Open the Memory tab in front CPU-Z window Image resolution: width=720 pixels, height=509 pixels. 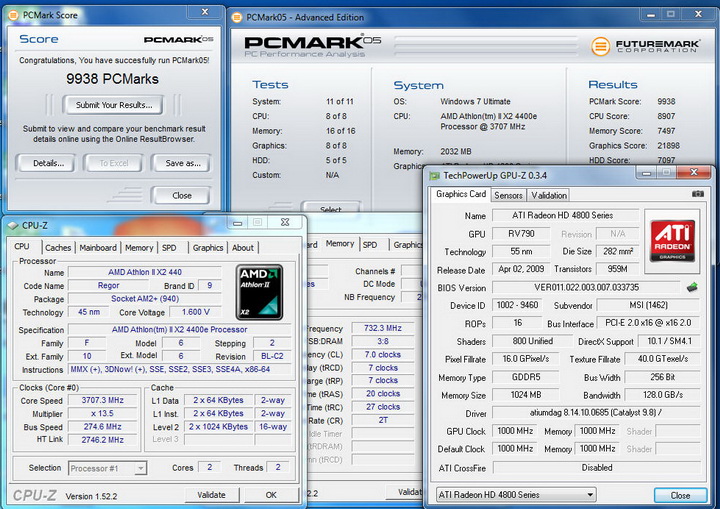139,248
